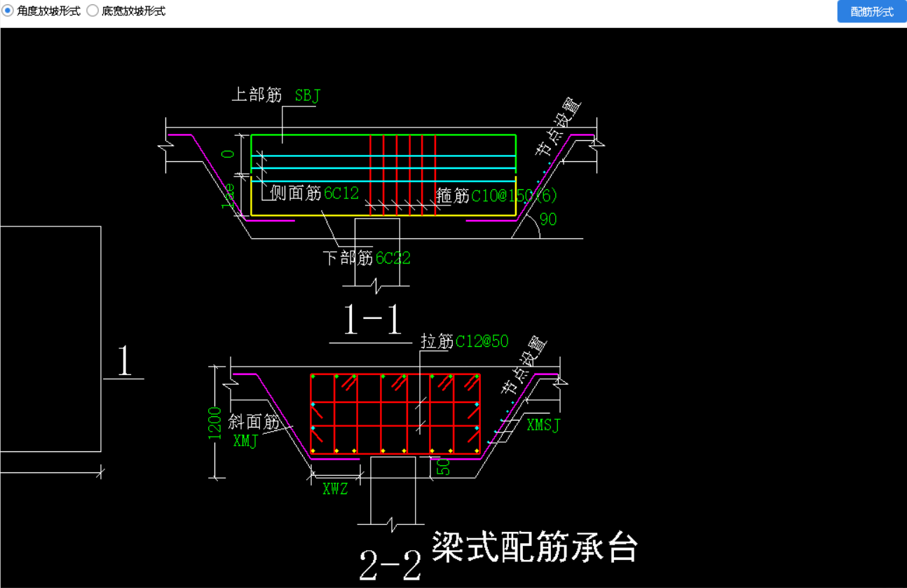The width and height of the screenshot is (907, 588).
Task: Edit the Lae anchorage value
Action: 229,196
